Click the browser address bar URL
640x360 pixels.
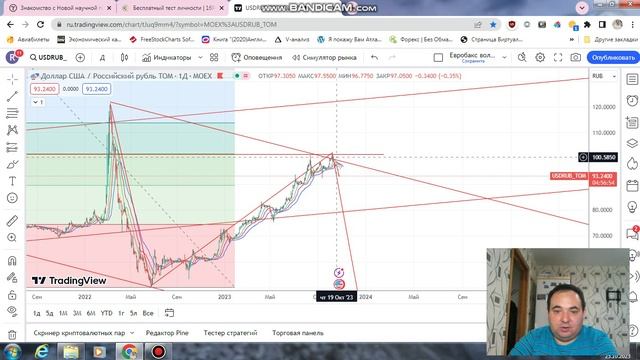(x=171, y=24)
